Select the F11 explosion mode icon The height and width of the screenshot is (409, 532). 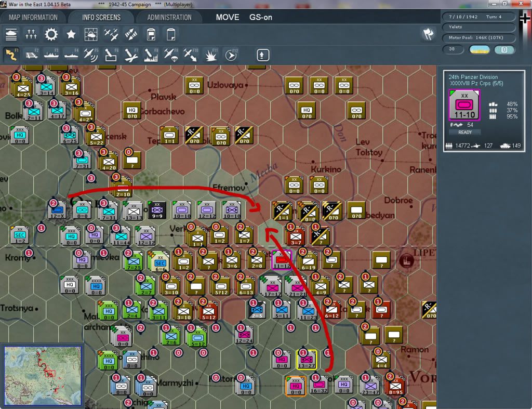(211, 55)
